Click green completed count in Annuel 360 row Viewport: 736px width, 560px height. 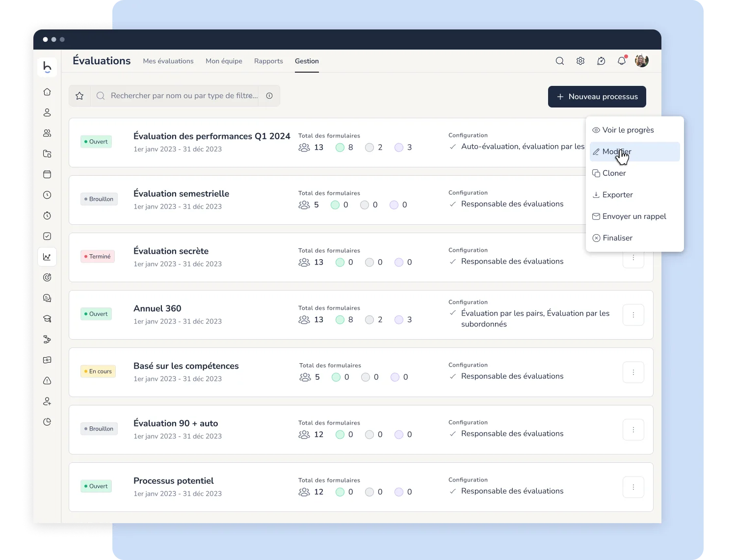click(344, 320)
